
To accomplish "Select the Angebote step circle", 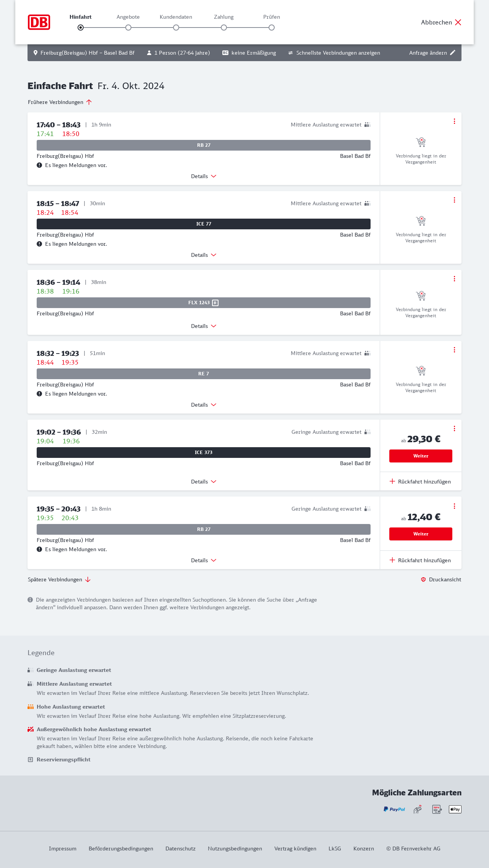I will pyautogui.click(x=128, y=28).
